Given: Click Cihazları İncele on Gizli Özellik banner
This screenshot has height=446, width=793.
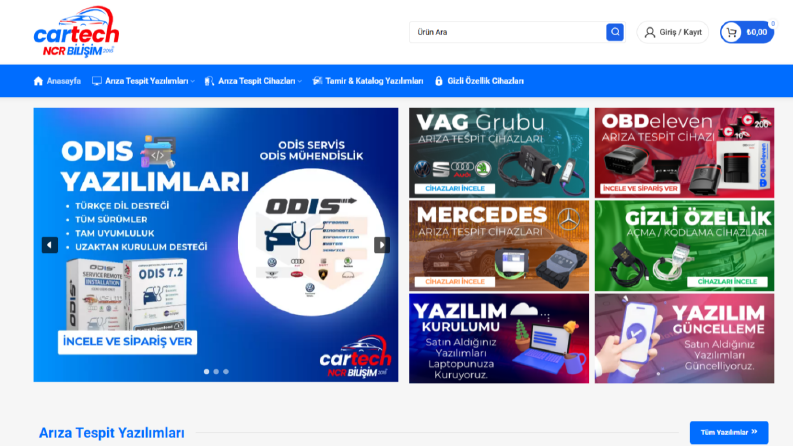Looking at the screenshot, I should point(727,281).
